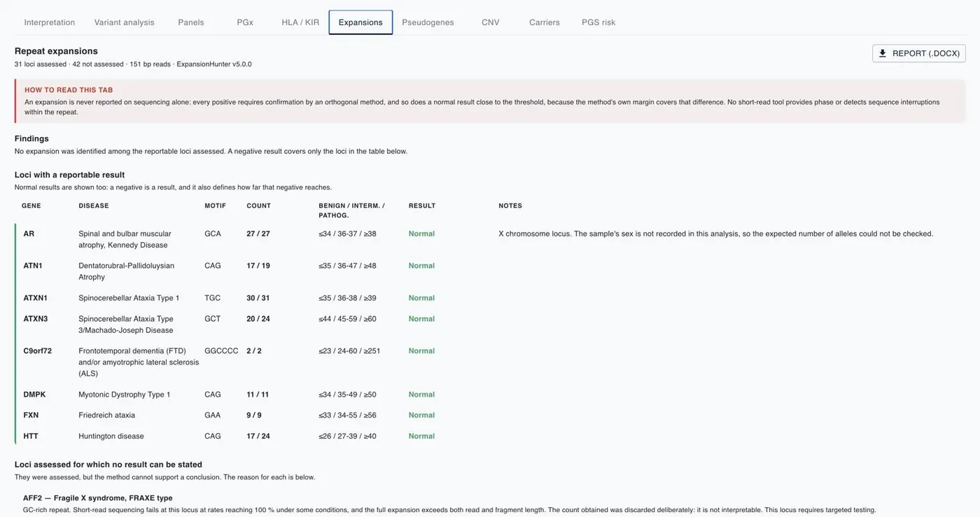The image size is (980, 517).
Task: Click the ATXN3 count 20 / 24
Action: (258, 319)
